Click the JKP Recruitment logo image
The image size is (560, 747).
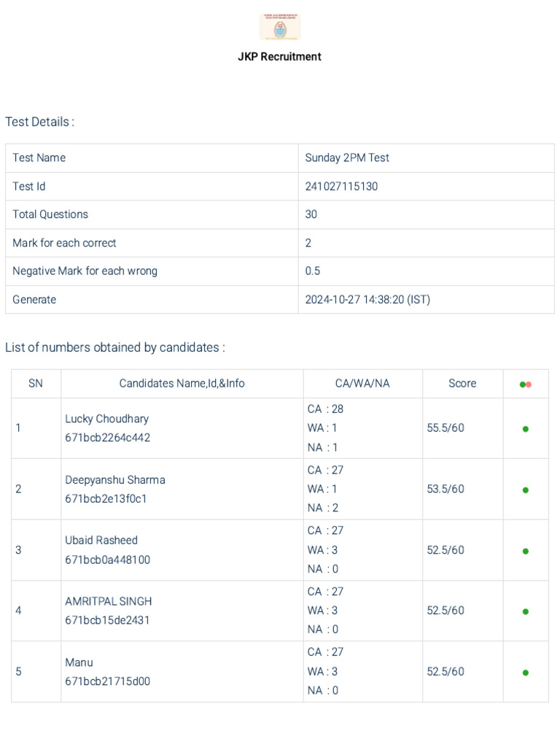click(x=280, y=28)
